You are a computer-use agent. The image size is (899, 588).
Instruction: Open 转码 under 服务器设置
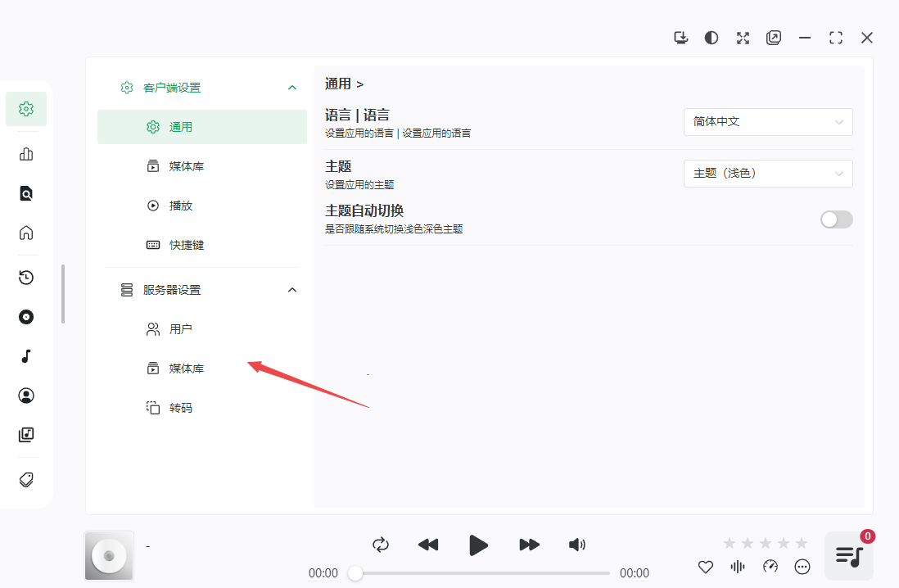click(x=180, y=408)
